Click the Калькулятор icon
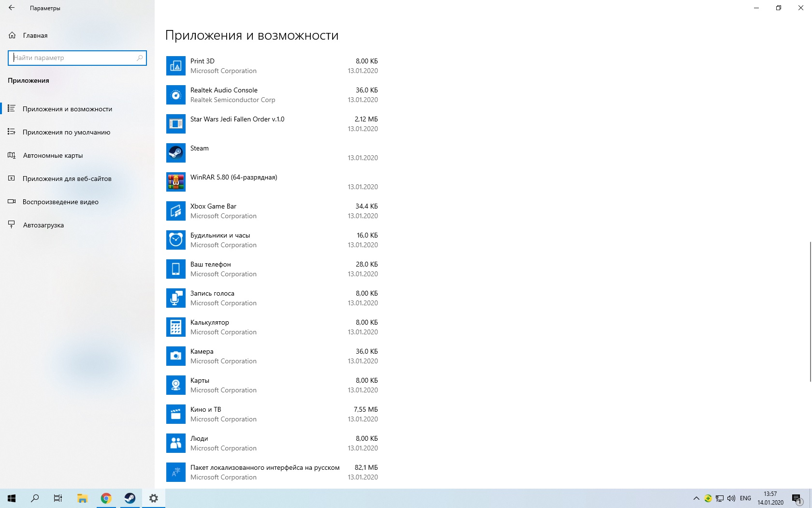 pyautogui.click(x=176, y=327)
